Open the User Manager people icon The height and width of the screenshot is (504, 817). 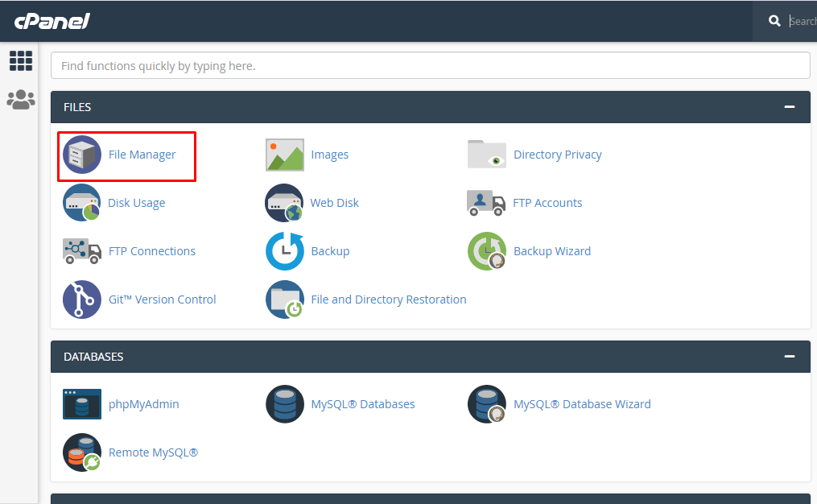21,100
